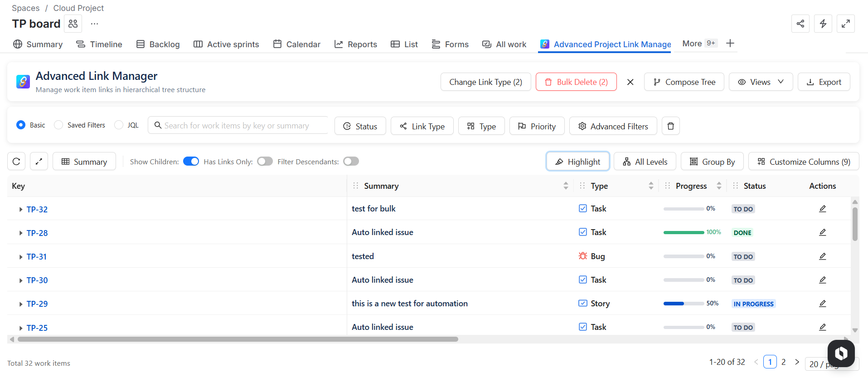Click the edit pencil for TP-28
The image size is (868, 378).
coord(822,232)
